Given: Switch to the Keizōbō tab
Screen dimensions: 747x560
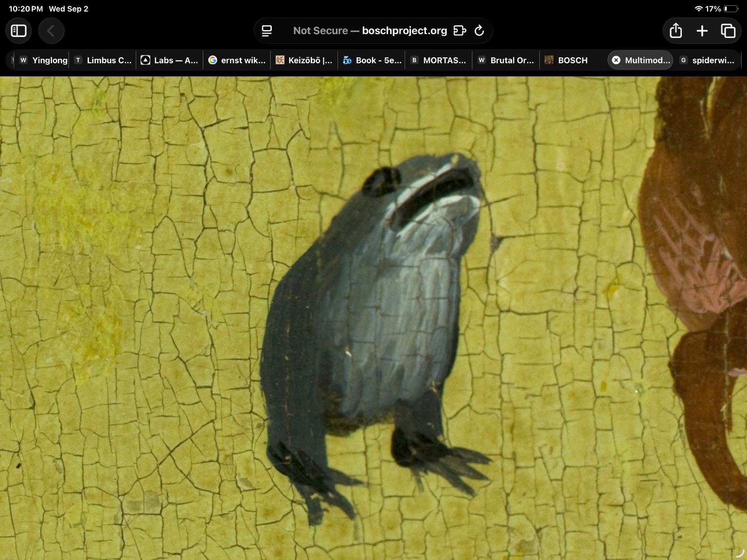Looking at the screenshot, I should point(304,60).
